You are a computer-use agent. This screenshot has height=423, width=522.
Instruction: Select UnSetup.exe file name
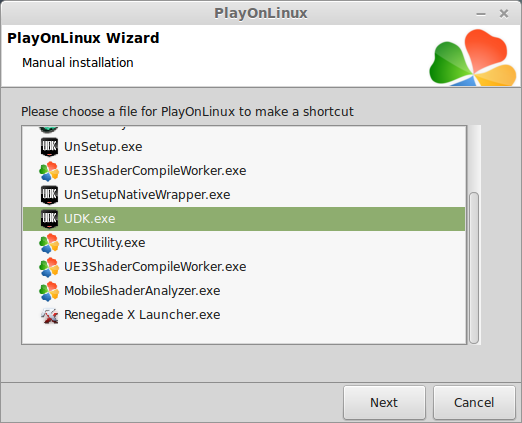pyautogui.click(x=103, y=147)
